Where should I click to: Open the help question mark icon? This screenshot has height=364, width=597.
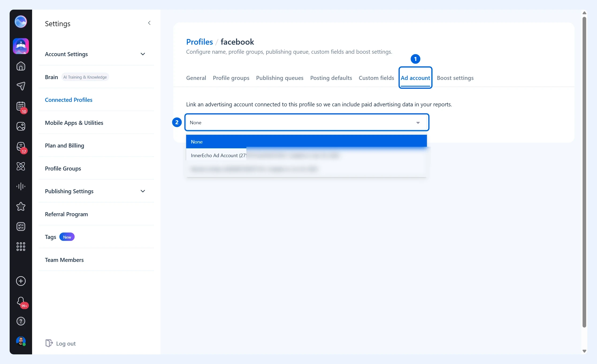pyautogui.click(x=21, y=321)
